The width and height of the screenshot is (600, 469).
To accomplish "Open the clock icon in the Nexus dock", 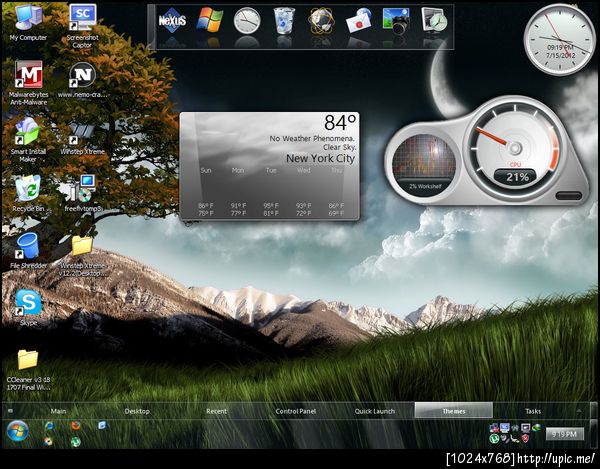I will (247, 21).
